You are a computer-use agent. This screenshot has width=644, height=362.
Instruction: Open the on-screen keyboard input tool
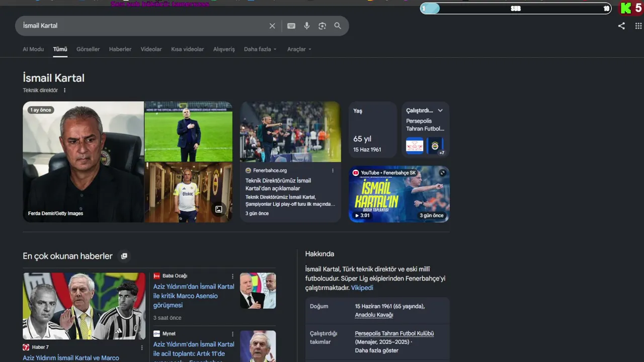click(291, 26)
